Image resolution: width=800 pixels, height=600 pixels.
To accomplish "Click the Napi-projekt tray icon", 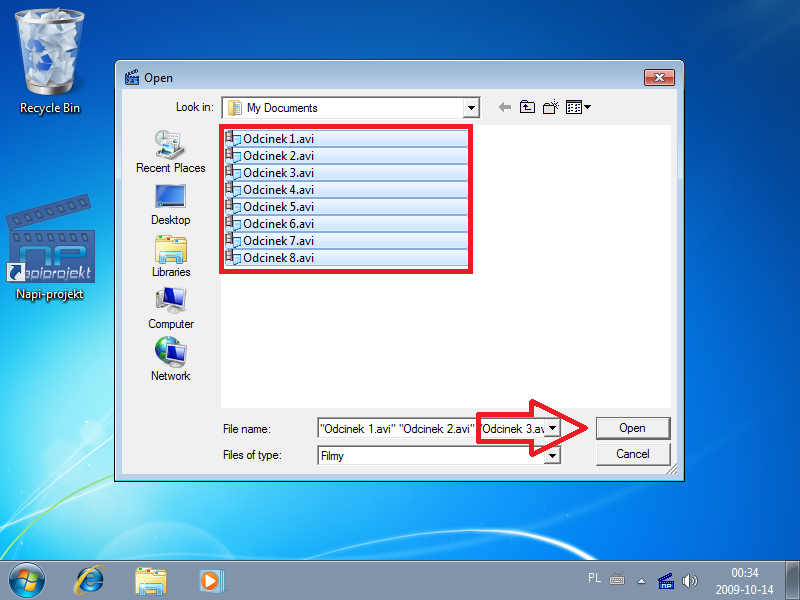I will (x=666, y=581).
